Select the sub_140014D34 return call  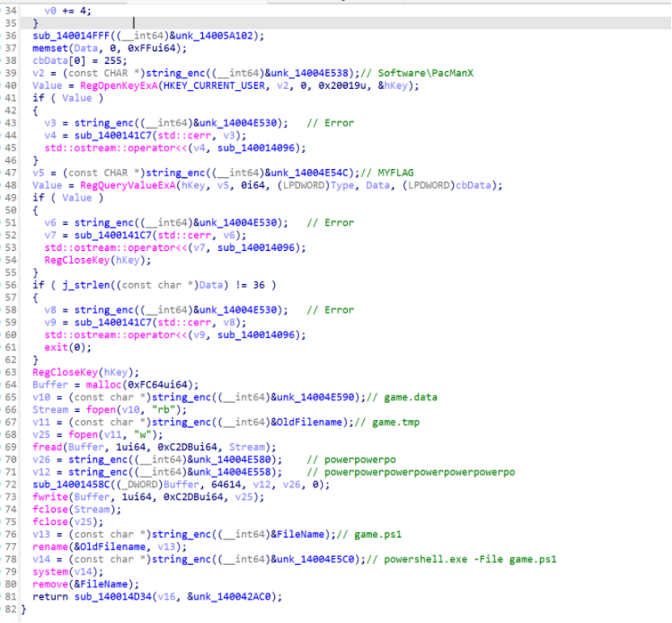[x=112, y=596]
